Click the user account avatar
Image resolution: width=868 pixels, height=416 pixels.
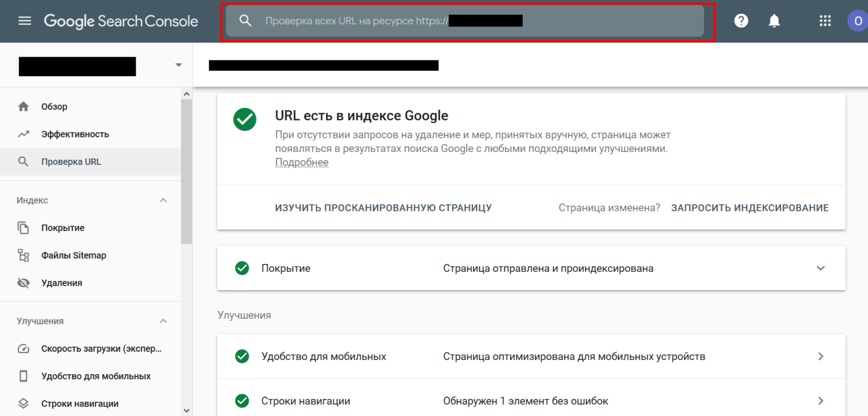click(x=857, y=21)
